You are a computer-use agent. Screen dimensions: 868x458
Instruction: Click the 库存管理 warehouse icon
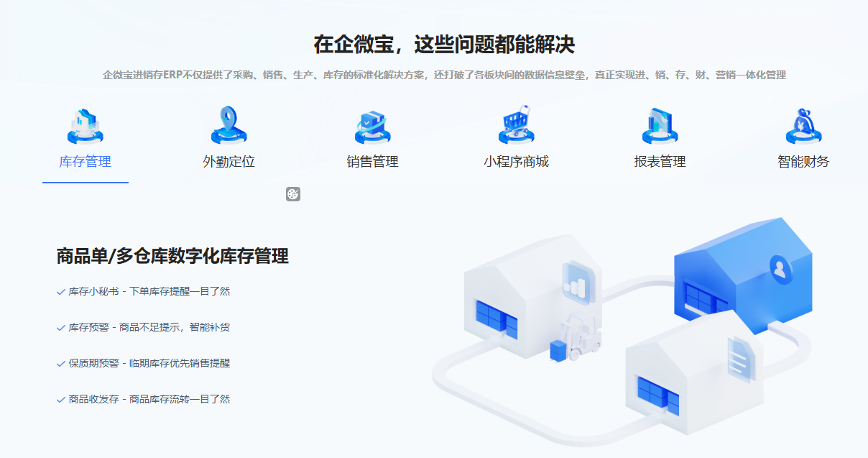point(86,126)
